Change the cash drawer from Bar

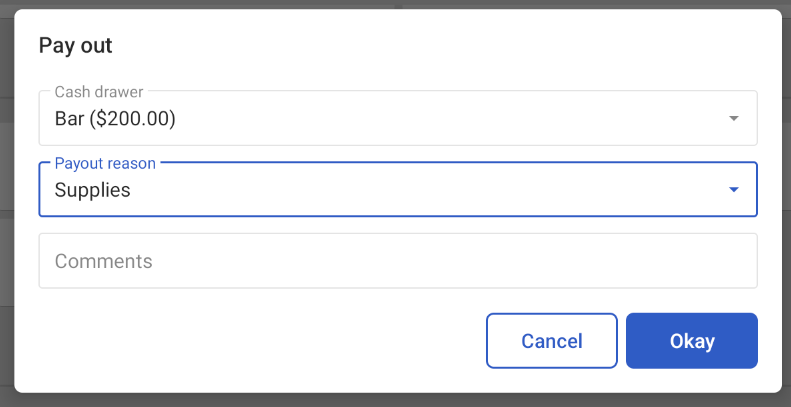398,118
